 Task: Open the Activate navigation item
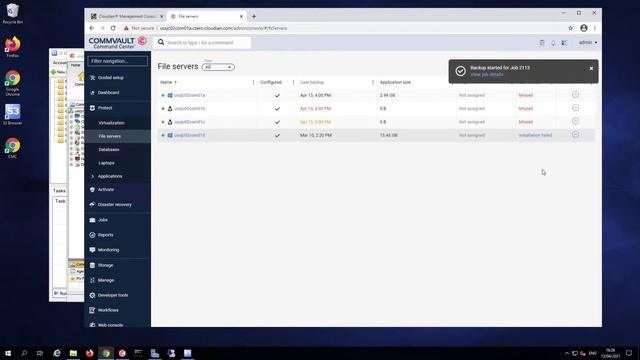click(106, 190)
